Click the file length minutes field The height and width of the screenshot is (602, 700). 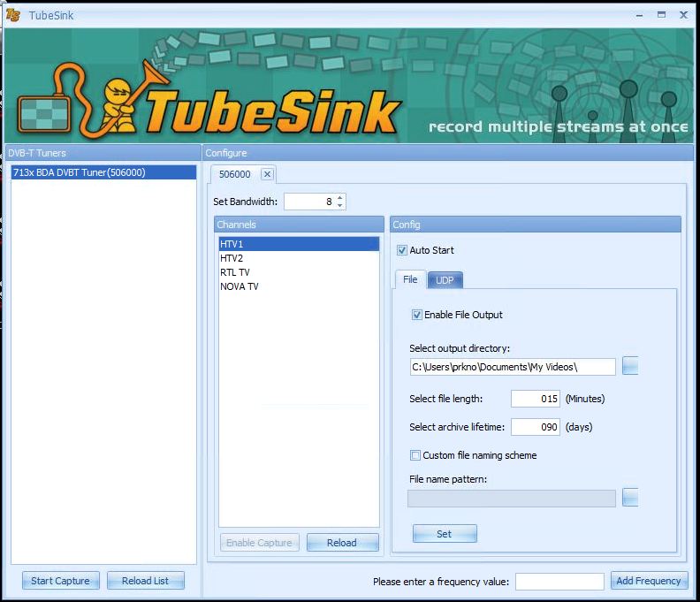click(536, 399)
